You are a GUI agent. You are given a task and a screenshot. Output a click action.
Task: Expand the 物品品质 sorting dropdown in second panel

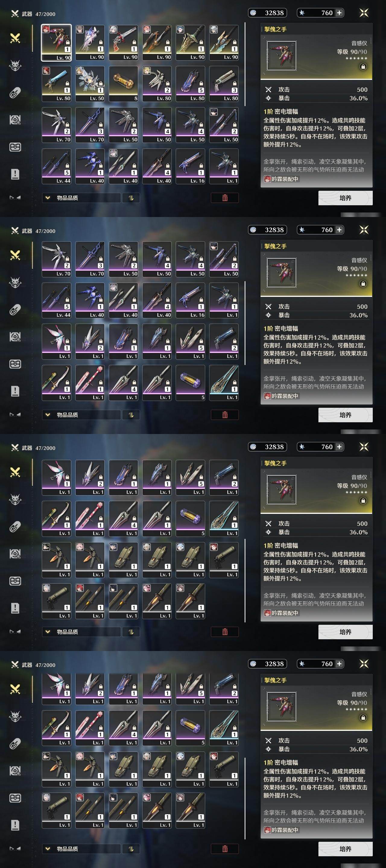click(x=81, y=415)
